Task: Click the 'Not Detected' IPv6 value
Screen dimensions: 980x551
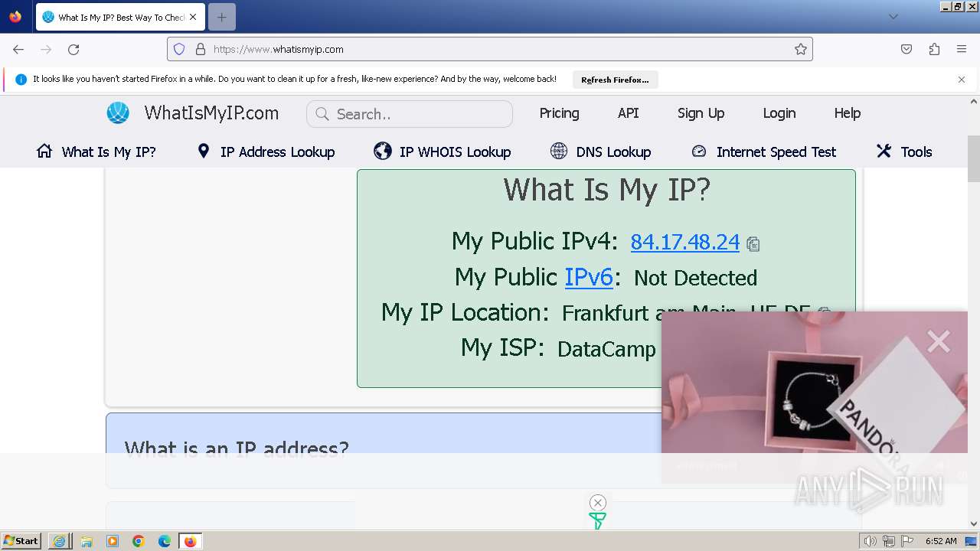Action: click(x=695, y=278)
